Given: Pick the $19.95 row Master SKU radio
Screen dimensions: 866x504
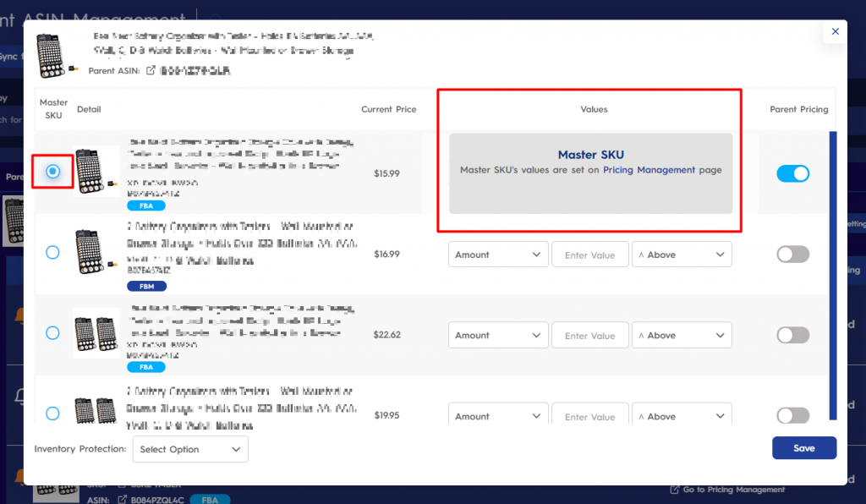Looking at the screenshot, I should 52,414.
